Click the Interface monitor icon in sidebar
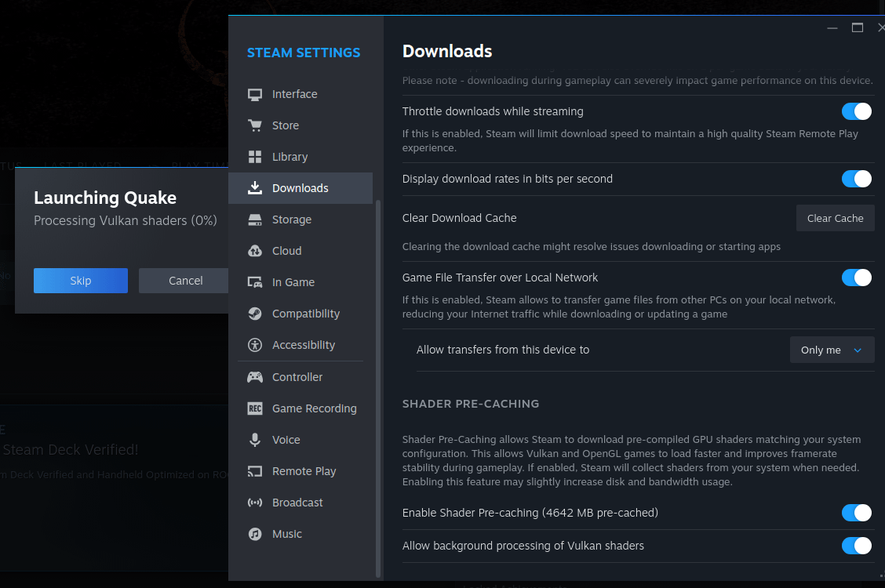Viewport: 885px width, 588px height. (255, 94)
